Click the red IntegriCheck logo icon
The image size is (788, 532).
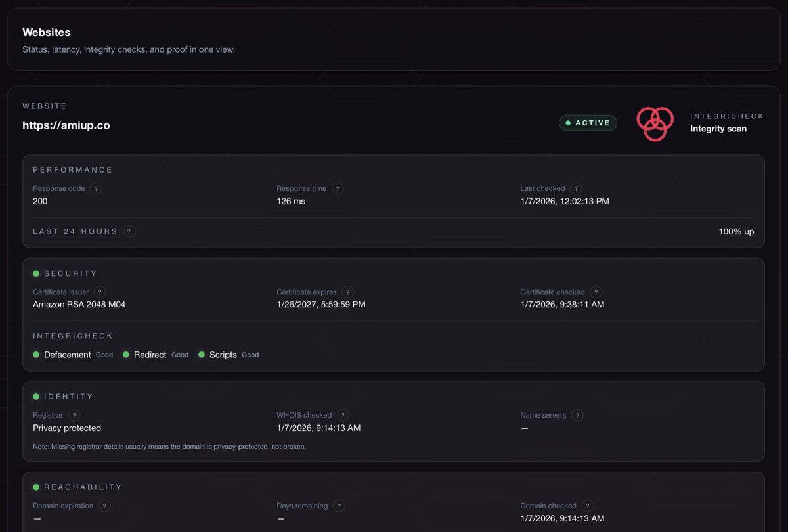tap(655, 123)
